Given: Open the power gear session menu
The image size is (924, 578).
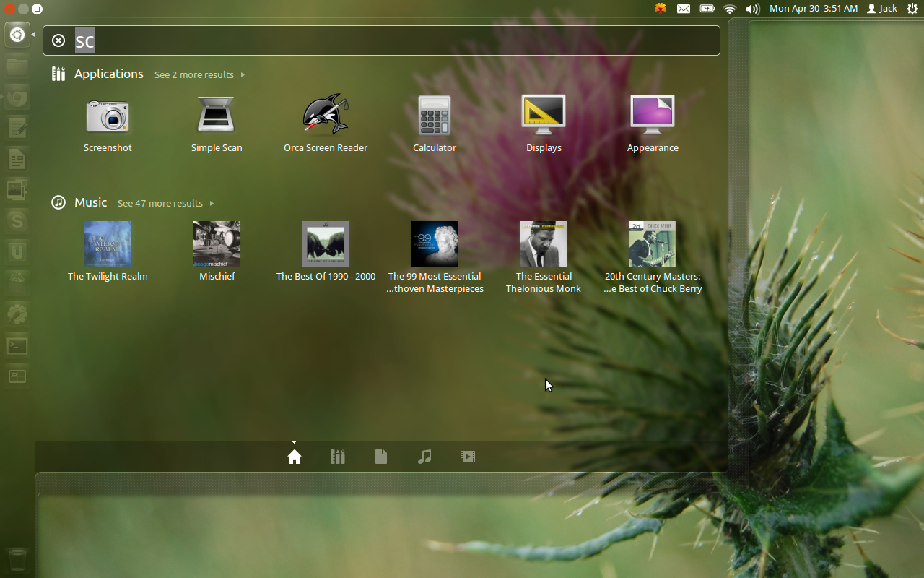Looking at the screenshot, I should click(912, 9).
